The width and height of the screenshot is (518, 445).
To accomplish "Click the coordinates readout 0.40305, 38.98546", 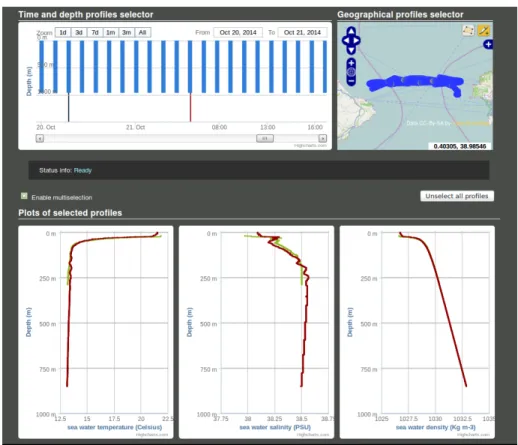I will (460, 146).
